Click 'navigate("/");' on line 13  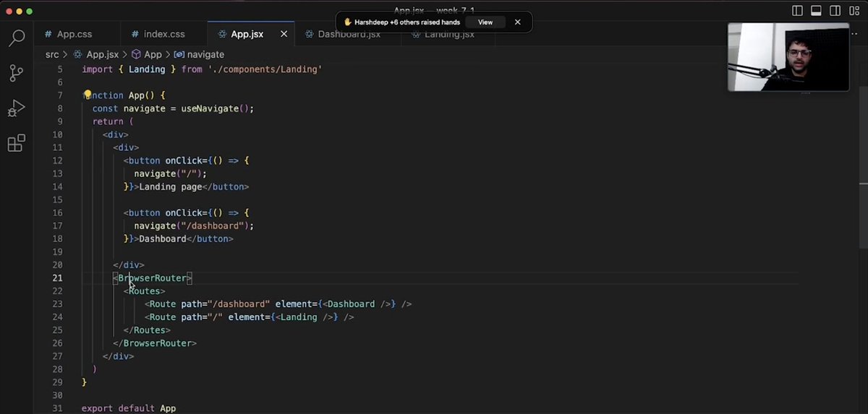[x=171, y=173]
